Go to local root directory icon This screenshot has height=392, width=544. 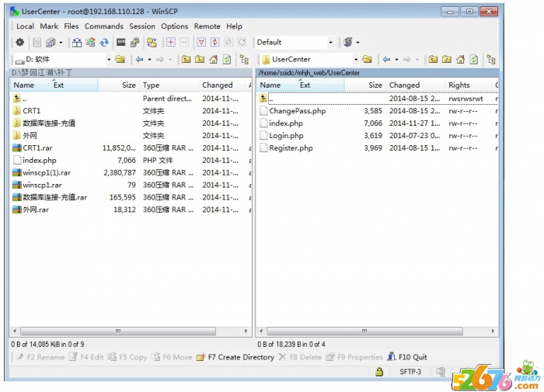pos(200,59)
